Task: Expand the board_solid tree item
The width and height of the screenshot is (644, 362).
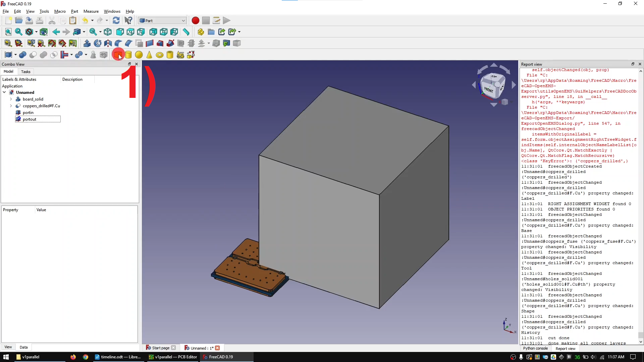Action: pos(11,99)
